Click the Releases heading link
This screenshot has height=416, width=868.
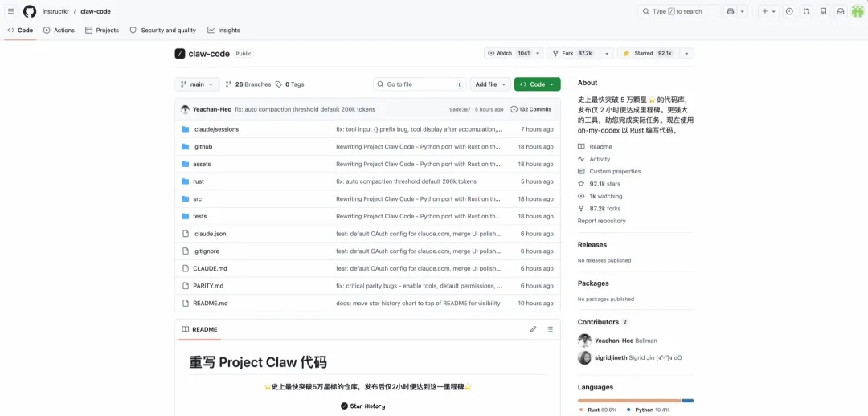click(592, 244)
